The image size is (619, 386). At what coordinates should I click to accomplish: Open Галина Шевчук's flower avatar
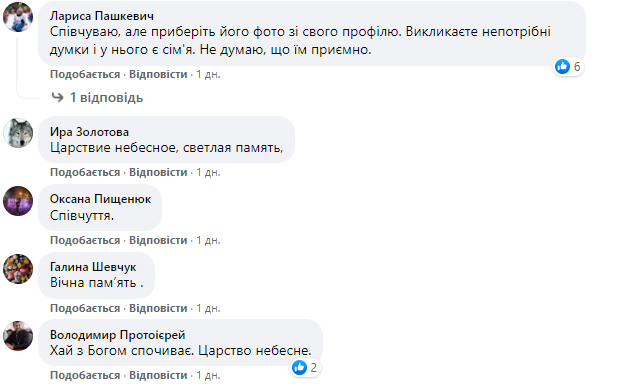click(18, 269)
